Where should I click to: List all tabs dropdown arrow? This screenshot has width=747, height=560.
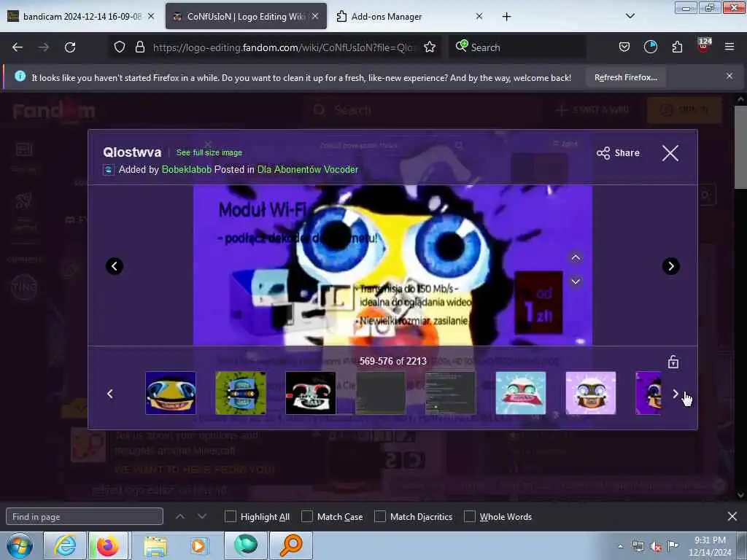(x=630, y=16)
